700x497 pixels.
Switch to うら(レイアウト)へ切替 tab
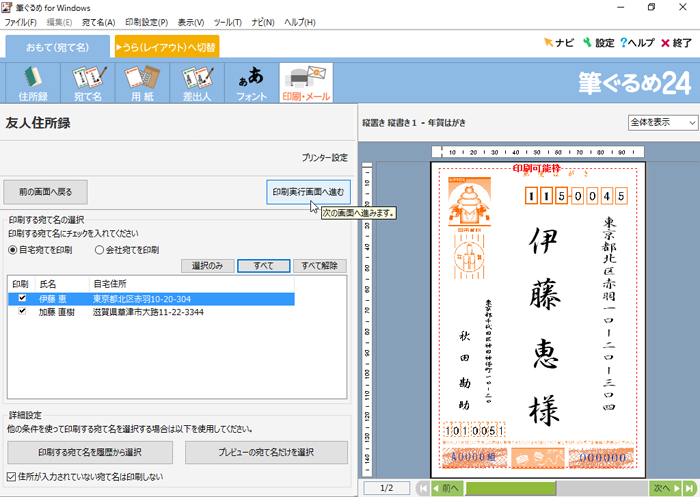166,46
